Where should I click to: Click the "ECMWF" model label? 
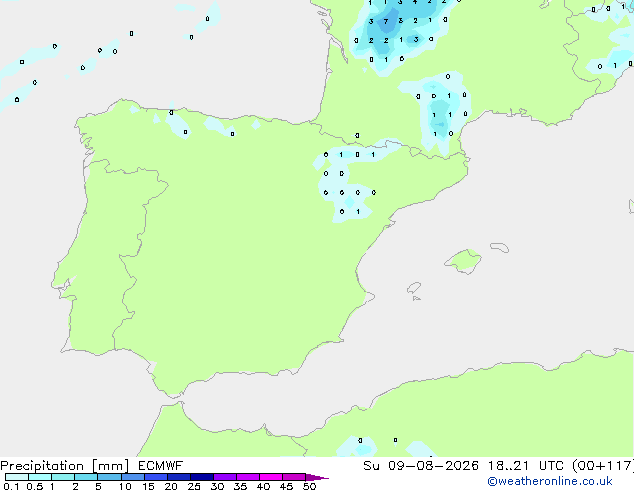coord(161,466)
